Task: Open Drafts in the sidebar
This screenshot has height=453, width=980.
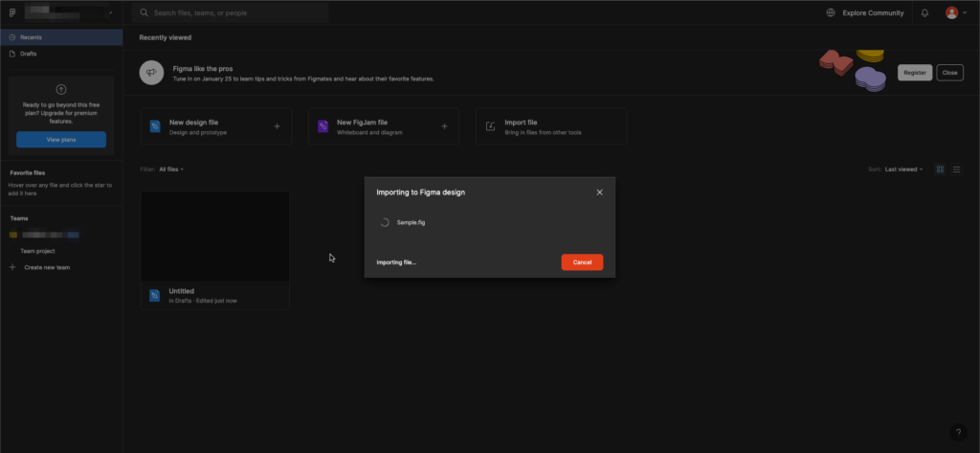Action: 61,54
